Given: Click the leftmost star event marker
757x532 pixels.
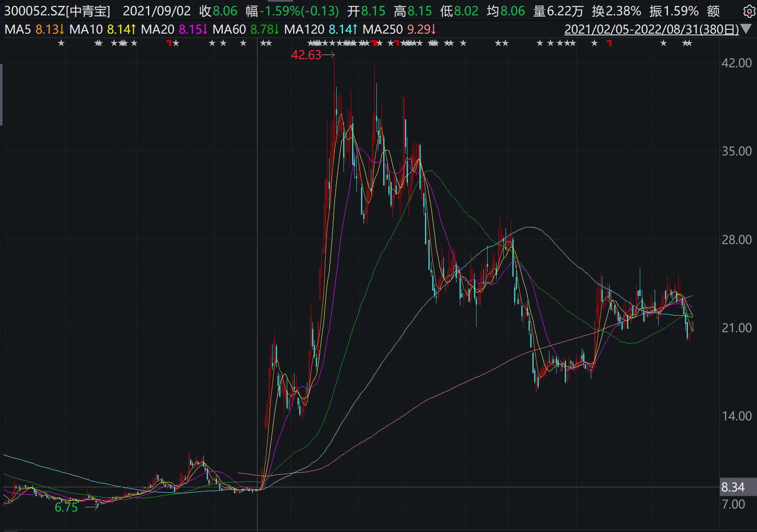Looking at the screenshot, I should (x=61, y=43).
